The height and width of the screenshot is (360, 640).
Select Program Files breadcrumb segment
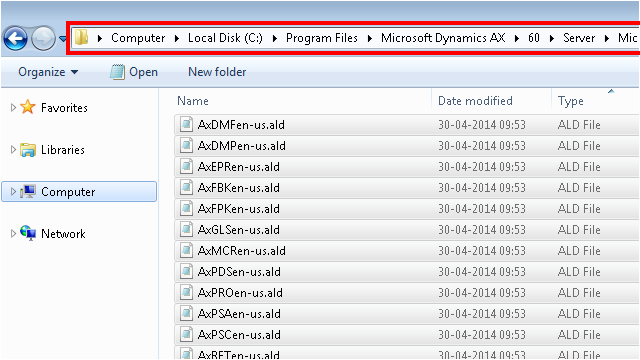click(322, 38)
